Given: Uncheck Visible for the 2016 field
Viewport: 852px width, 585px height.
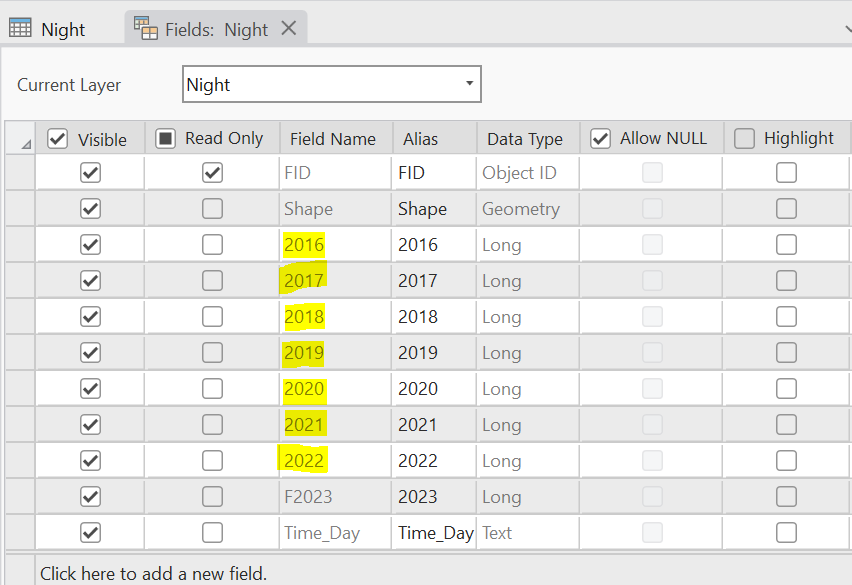Looking at the screenshot, I should coord(90,245).
